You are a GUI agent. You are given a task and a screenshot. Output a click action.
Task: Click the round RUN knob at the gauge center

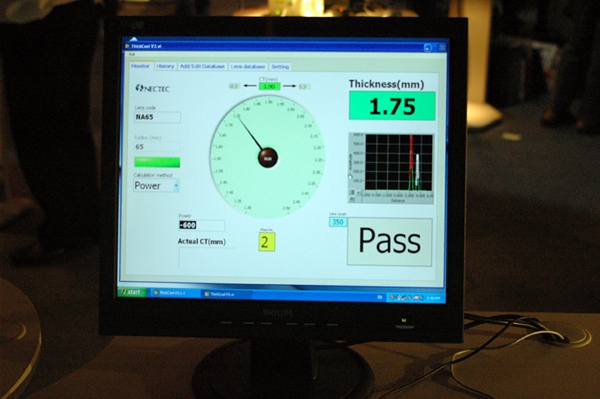tap(267, 158)
